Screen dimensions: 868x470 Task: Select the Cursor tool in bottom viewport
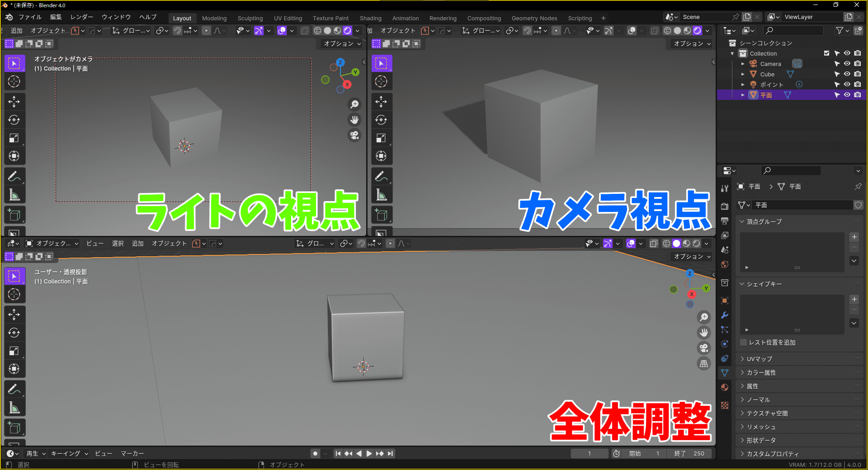coord(14,294)
